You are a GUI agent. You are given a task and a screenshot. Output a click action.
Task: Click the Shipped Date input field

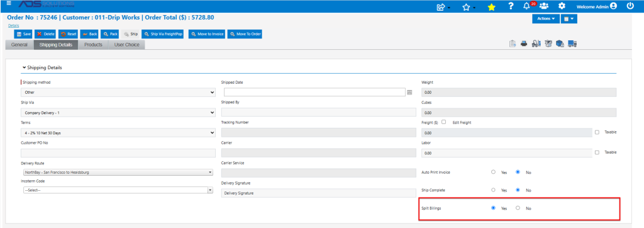pos(314,92)
